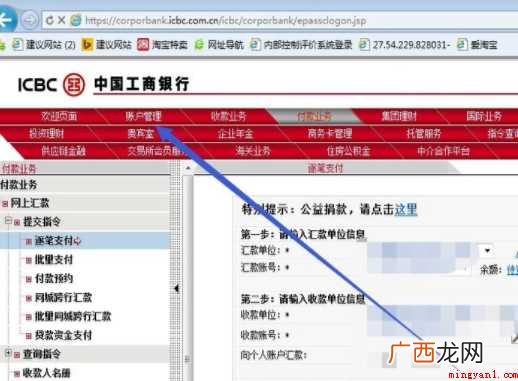Open the 贵宾室 menu tab
The image size is (518, 381).
(x=140, y=134)
